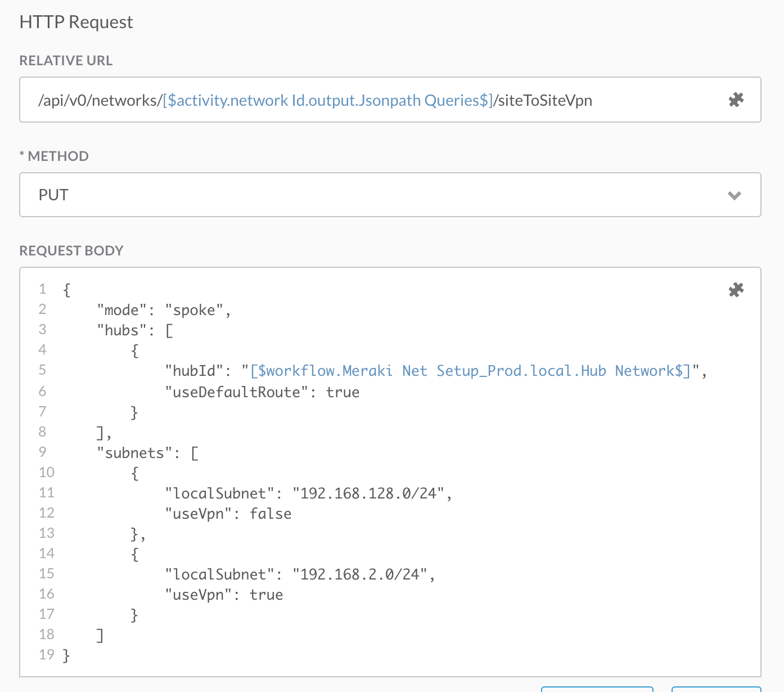Click the closing brace on line 19
784x692 pixels.
pos(66,655)
